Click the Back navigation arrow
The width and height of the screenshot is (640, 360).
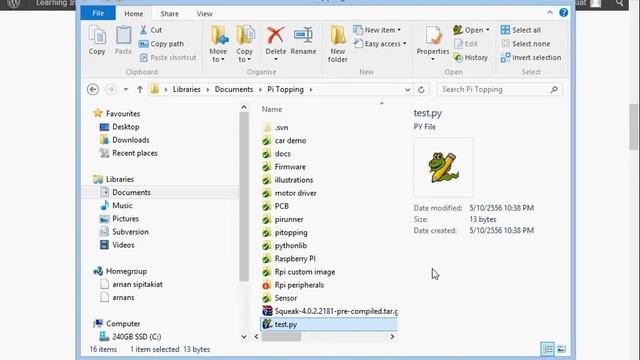pos(93,89)
